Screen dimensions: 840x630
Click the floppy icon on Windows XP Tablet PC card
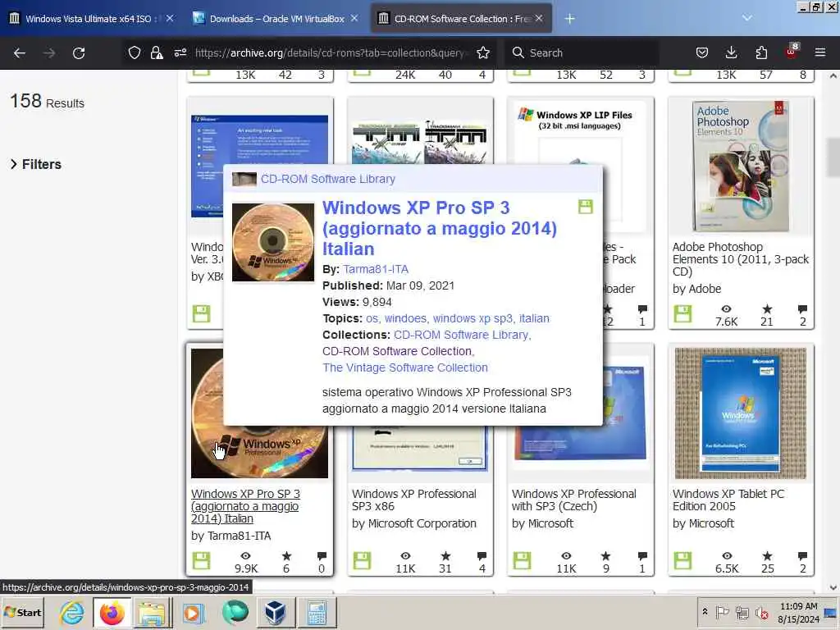(682, 560)
